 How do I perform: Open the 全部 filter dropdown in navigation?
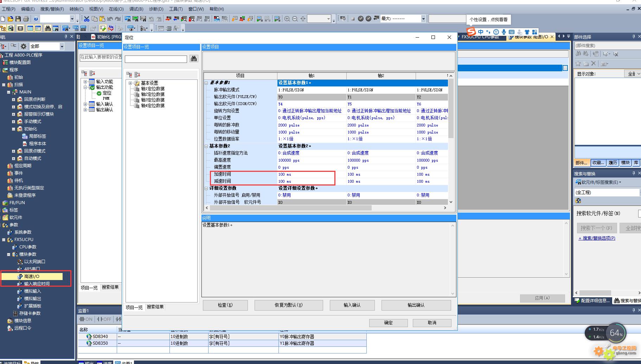pos(62,46)
